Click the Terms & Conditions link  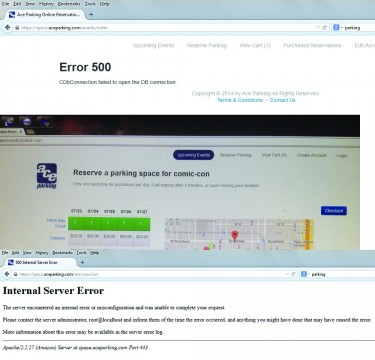(x=240, y=100)
